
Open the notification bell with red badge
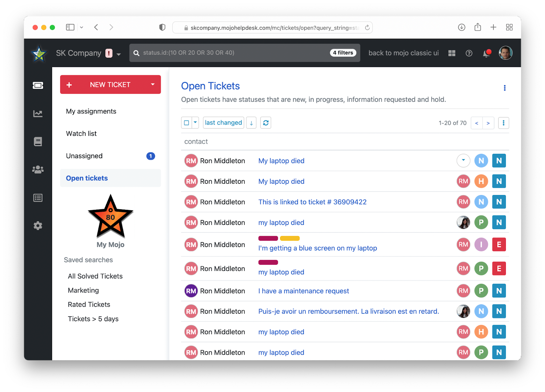(x=486, y=53)
